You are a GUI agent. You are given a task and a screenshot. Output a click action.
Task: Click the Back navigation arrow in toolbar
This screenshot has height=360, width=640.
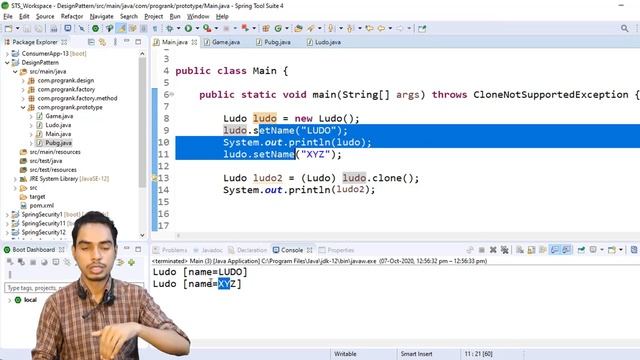[381, 28]
